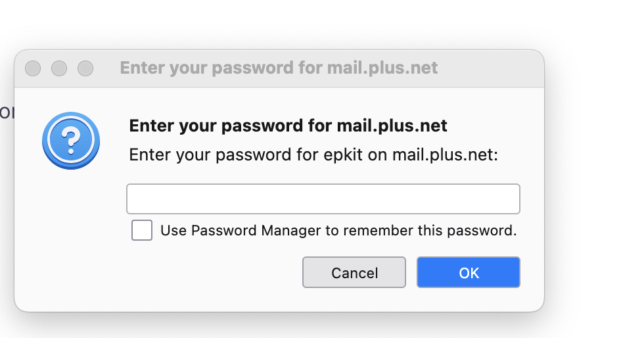Confirm password entry with OK

[468, 272]
